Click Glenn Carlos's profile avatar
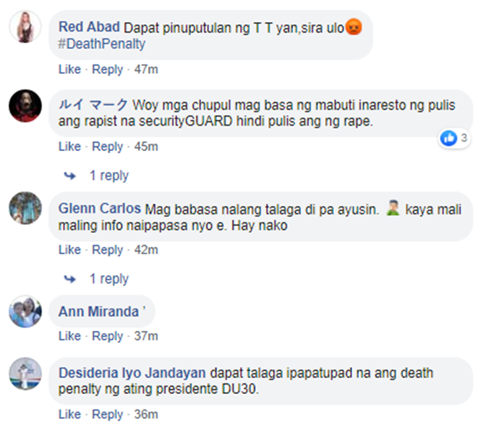Image resolution: width=504 pixels, height=429 pixels. click(25, 208)
